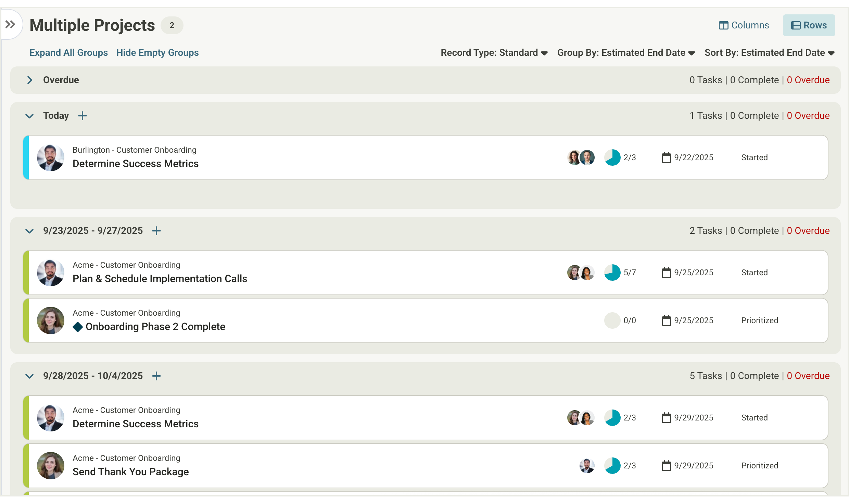Click 2/3 progress pie on Burlington task
The image size is (849, 504).
(x=612, y=157)
